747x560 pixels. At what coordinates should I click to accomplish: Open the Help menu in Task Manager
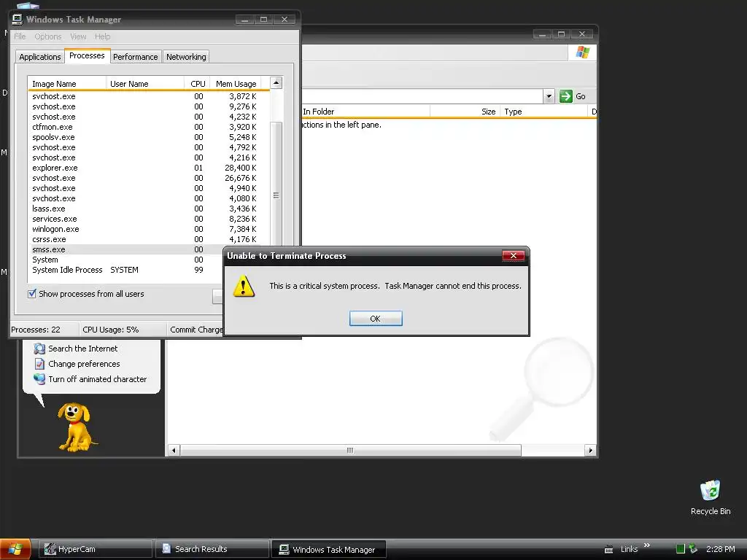(102, 36)
